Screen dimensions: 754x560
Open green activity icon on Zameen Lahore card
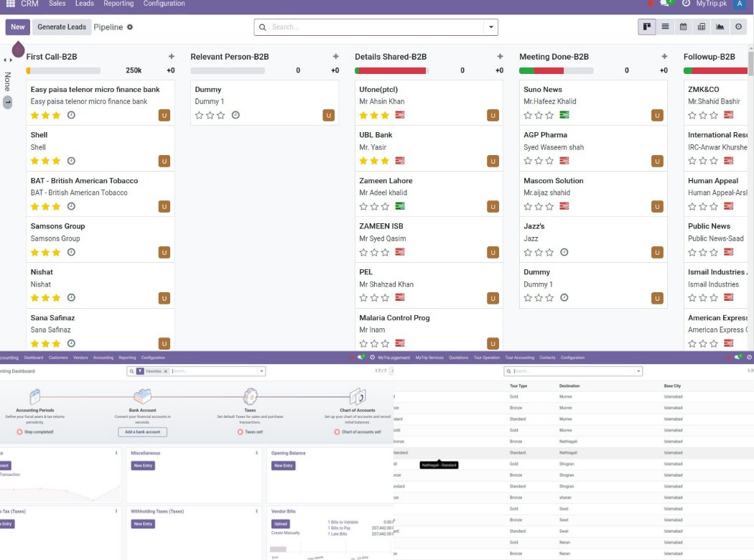coord(399,206)
